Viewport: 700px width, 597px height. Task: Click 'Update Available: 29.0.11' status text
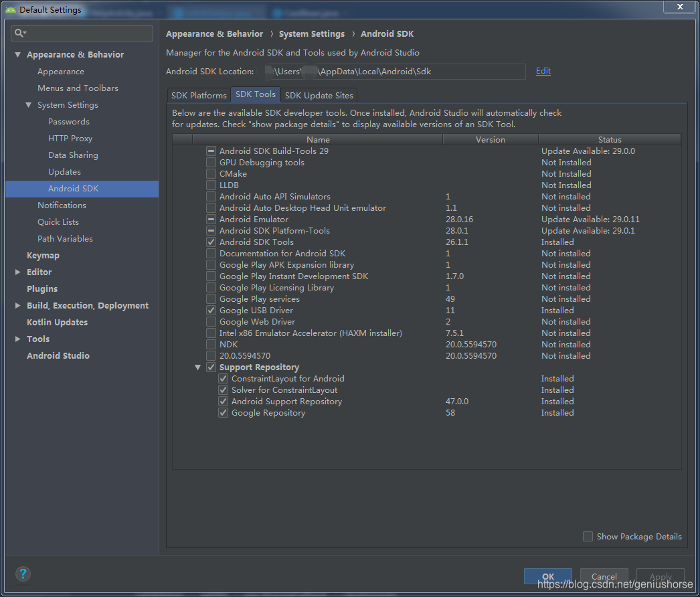tap(590, 220)
